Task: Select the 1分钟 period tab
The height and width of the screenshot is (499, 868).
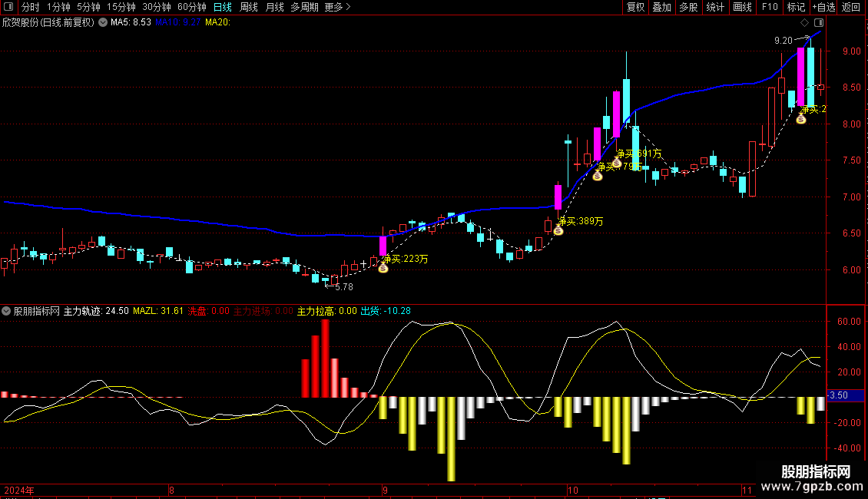Action: click(x=58, y=7)
